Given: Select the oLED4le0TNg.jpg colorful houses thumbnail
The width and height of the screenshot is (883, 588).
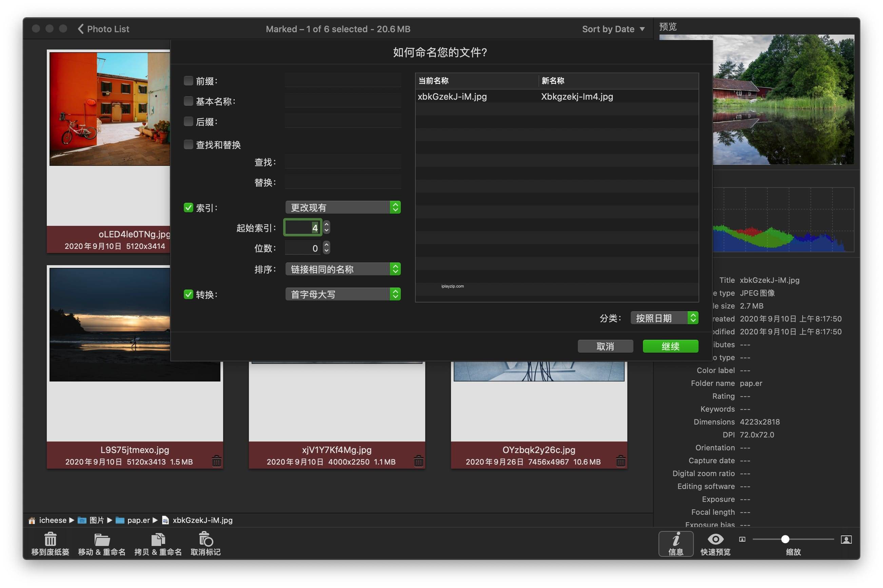Looking at the screenshot, I should tap(110, 109).
